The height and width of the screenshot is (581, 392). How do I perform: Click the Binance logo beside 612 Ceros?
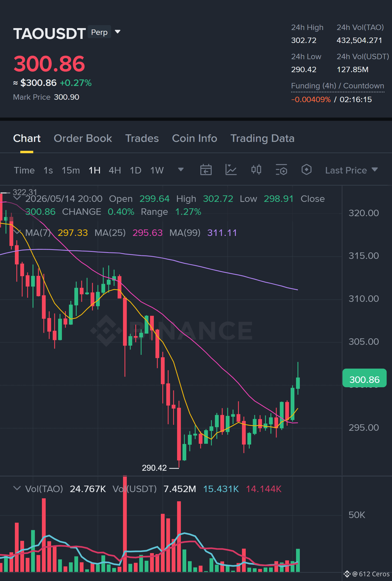(347, 574)
